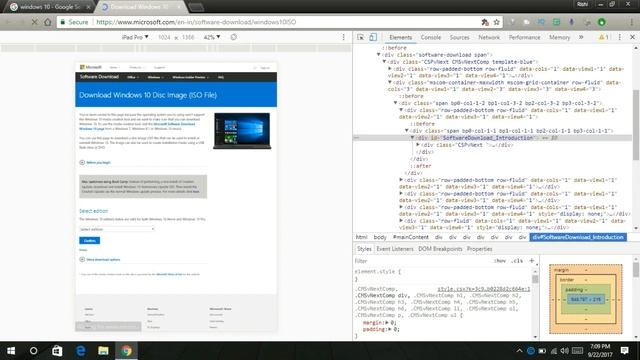Open the Properties pane tab
The width and height of the screenshot is (640, 360).
click(480, 249)
